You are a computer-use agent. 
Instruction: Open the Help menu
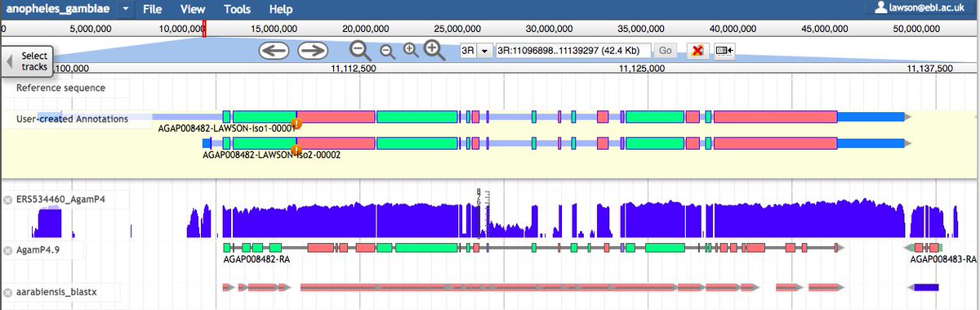[x=281, y=10]
